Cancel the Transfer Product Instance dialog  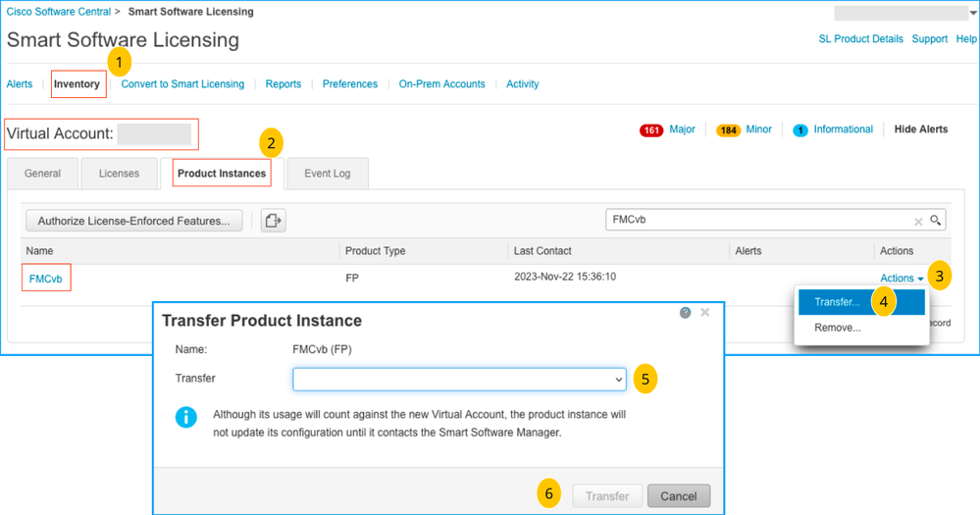(679, 496)
